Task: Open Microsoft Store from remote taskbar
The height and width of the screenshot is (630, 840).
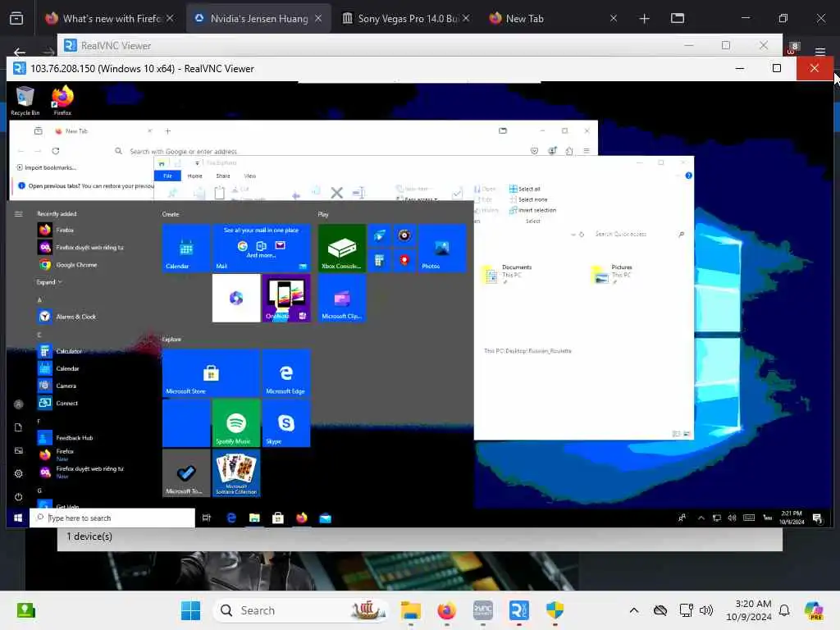Action: pos(278,518)
